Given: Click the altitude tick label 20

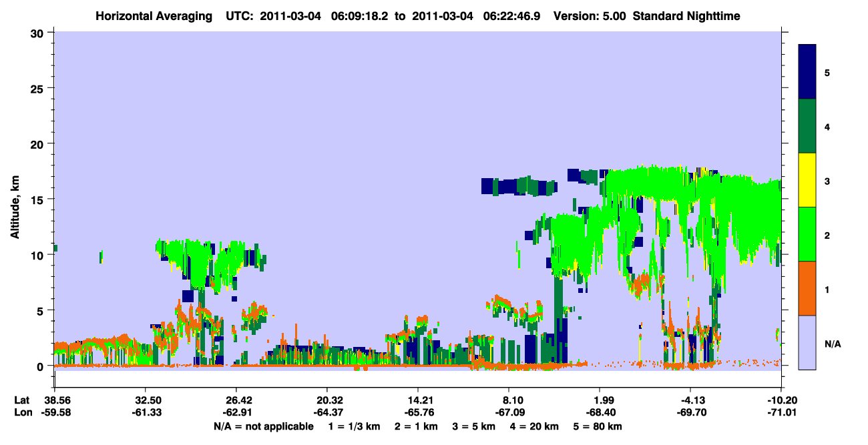Looking at the screenshot, I should [x=39, y=143].
